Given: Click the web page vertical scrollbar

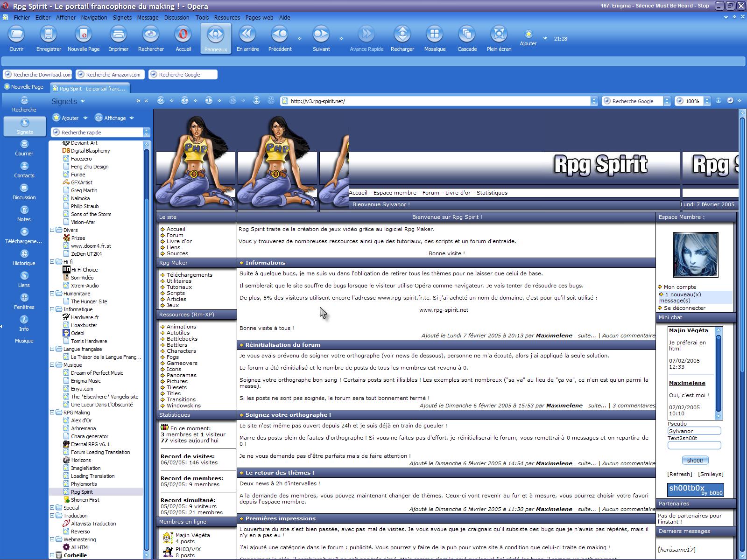Looking at the screenshot, I should coord(742,335).
